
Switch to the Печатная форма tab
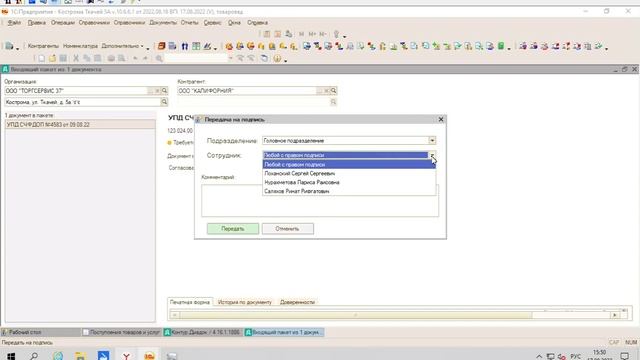[190, 302]
